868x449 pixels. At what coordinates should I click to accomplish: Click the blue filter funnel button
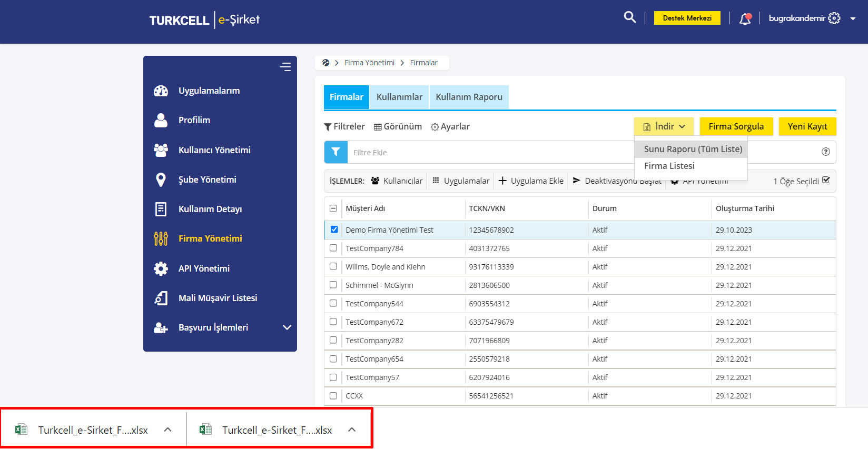pyautogui.click(x=336, y=152)
